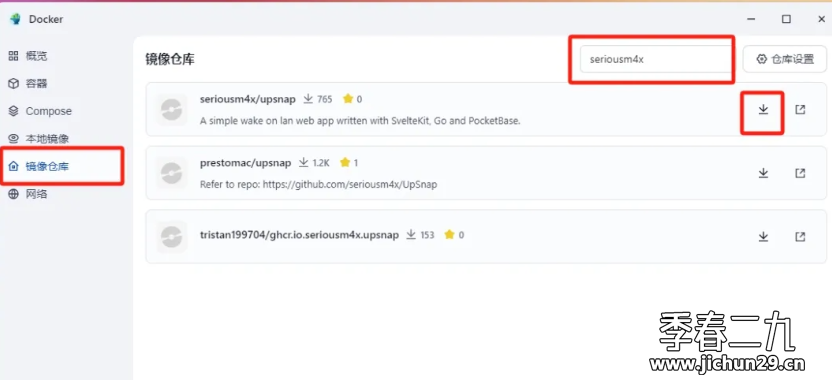The width and height of the screenshot is (832, 380).
Task: Click the prestomac/upsnap image thumbnail
Action: pos(171,173)
